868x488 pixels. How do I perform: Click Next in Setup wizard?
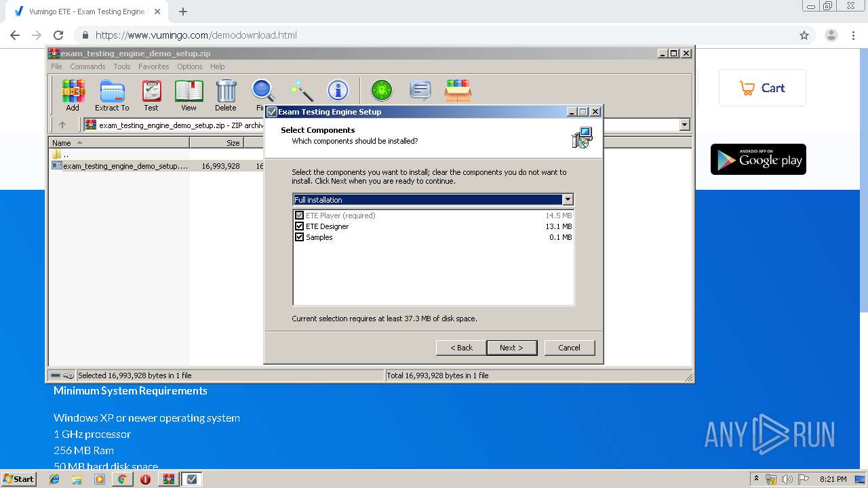coord(511,348)
